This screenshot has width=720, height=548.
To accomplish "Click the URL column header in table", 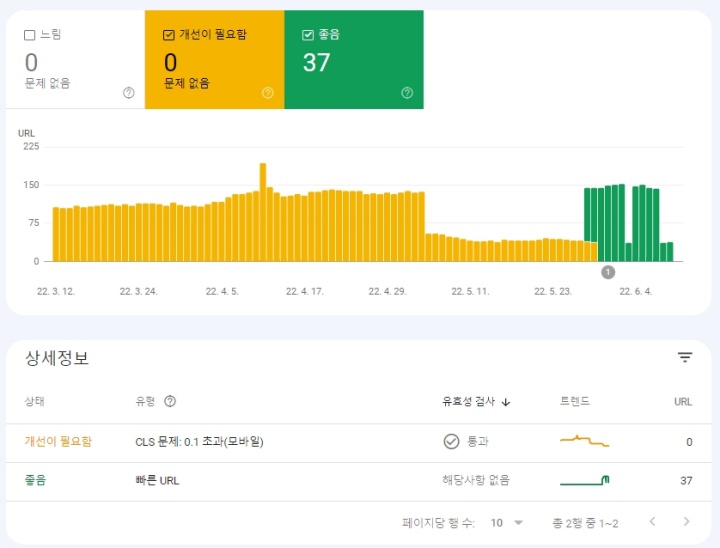I will (683, 401).
